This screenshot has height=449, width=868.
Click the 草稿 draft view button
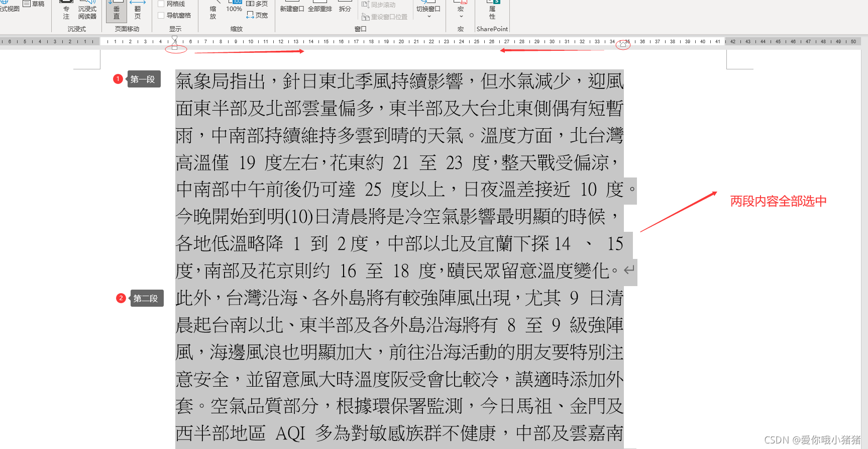(x=34, y=4)
